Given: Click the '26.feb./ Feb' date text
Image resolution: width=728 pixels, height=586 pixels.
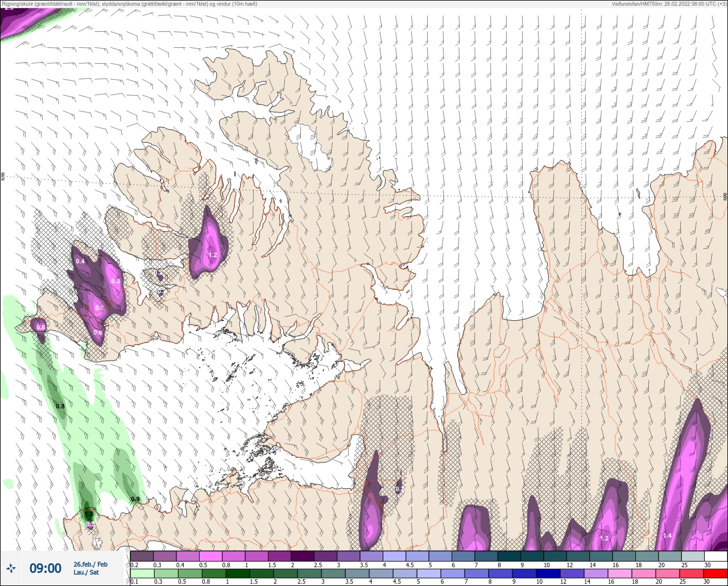Looking at the screenshot, I should coord(90,564).
